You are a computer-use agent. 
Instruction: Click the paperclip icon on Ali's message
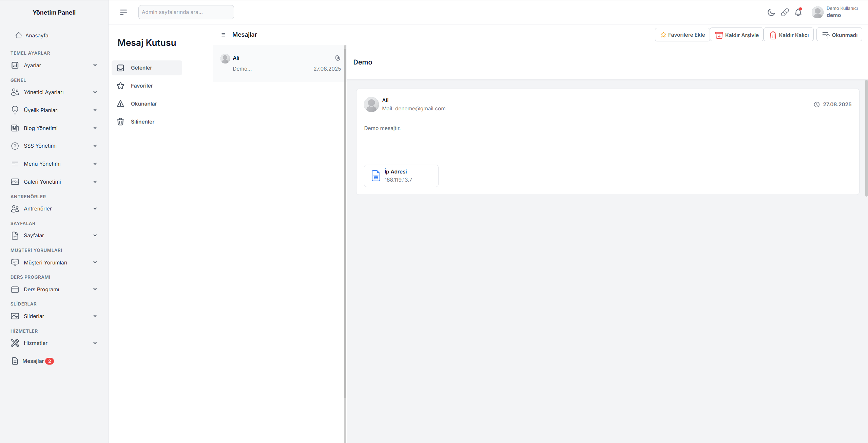(x=337, y=58)
